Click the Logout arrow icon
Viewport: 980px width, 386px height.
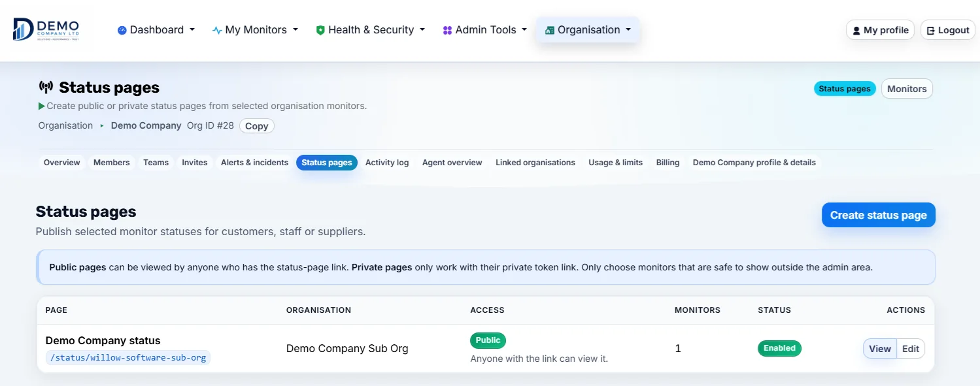point(931,31)
